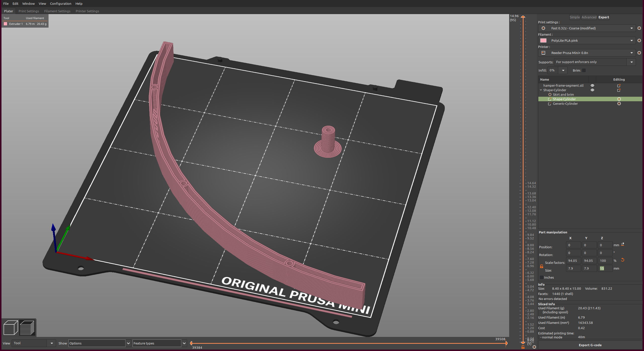Screen dimensions: 644x351
Task: Open the Configuration menu
Action: coord(60,4)
